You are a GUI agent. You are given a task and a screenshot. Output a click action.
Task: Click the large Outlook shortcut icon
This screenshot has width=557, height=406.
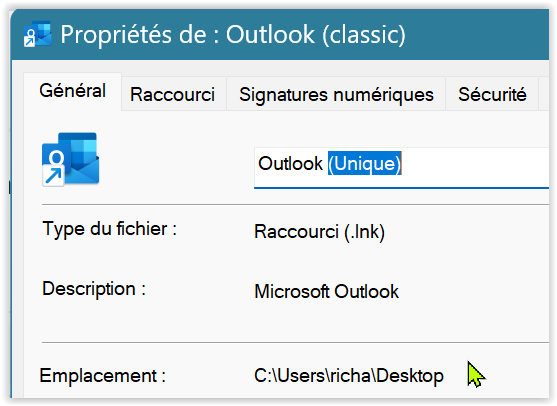click(x=70, y=159)
